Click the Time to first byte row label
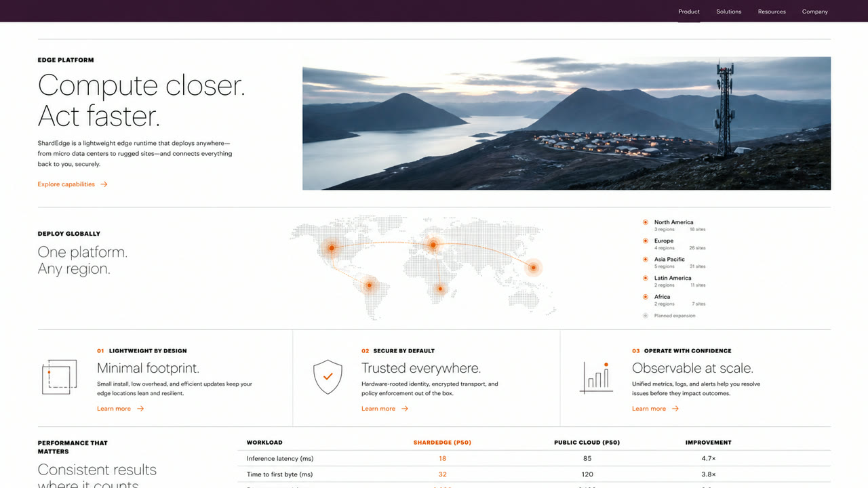868x488 pixels. (279, 474)
